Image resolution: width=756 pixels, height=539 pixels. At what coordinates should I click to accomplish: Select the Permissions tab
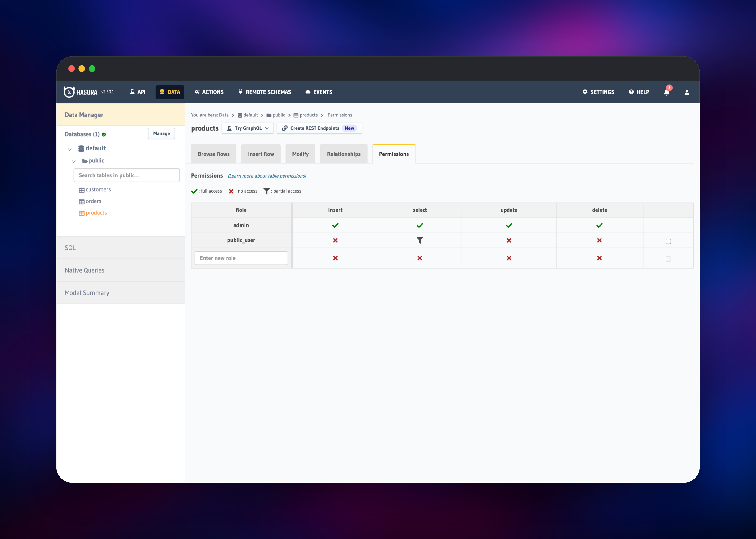coord(394,154)
